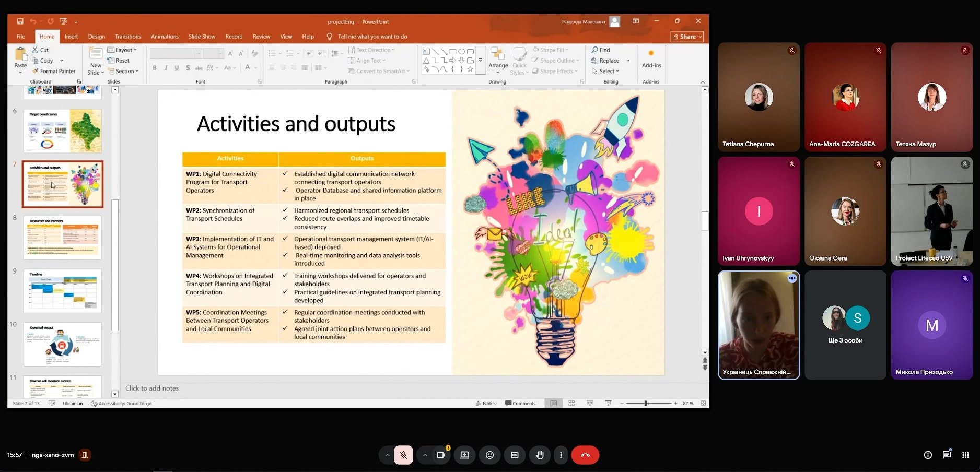Click the Format Painter tool
Screen dimensions: 980x472
(x=54, y=71)
